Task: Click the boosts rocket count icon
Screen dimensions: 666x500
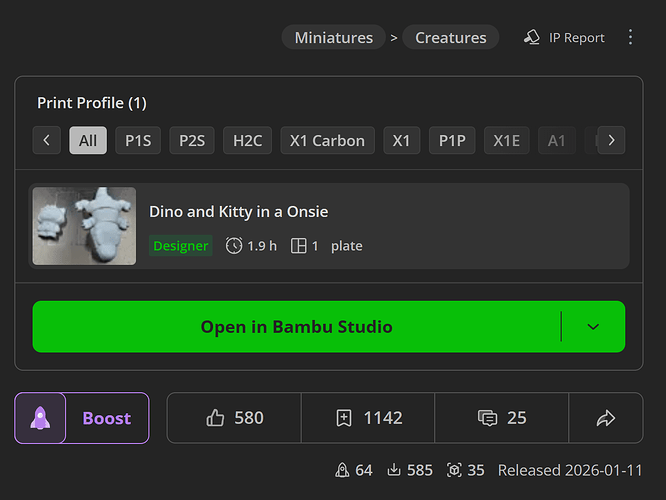Action: [x=342, y=470]
